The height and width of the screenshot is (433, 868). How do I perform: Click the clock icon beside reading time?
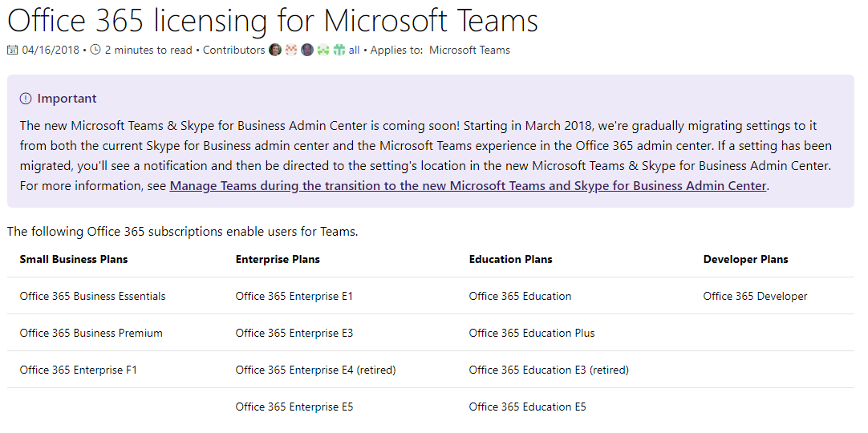pyautogui.click(x=95, y=50)
